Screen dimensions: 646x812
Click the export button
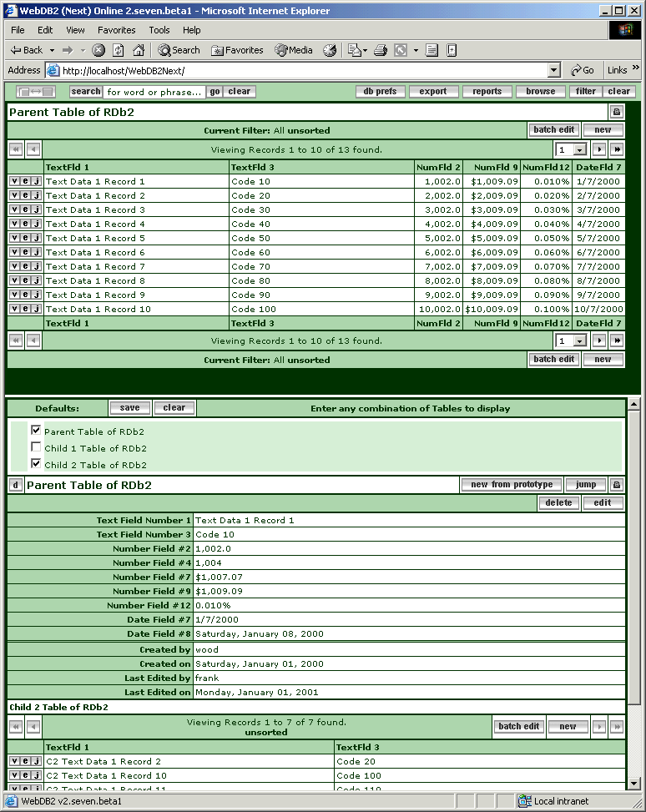pos(433,92)
